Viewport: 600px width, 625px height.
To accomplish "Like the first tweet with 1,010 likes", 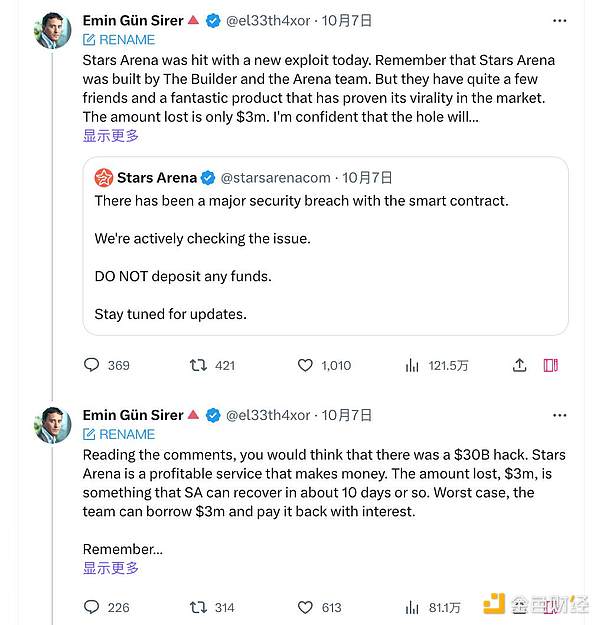I will pyautogui.click(x=306, y=365).
